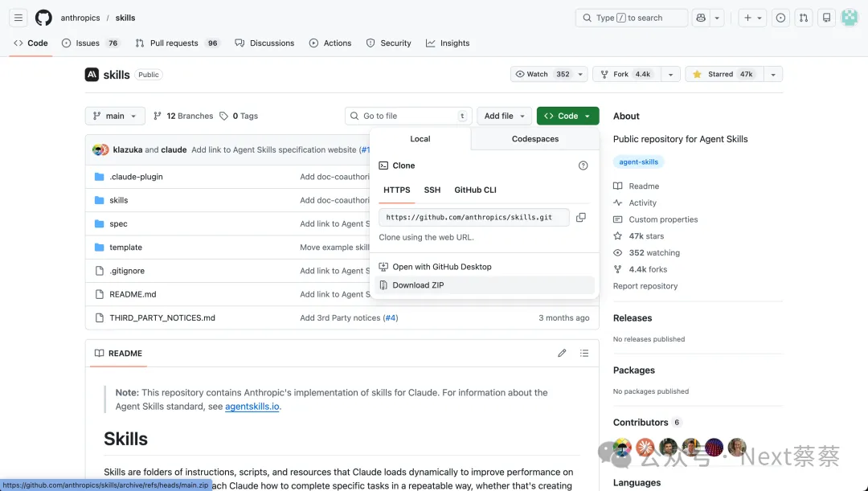Click the GitHub logo icon
The height and width of the screenshot is (491, 868).
coord(43,18)
